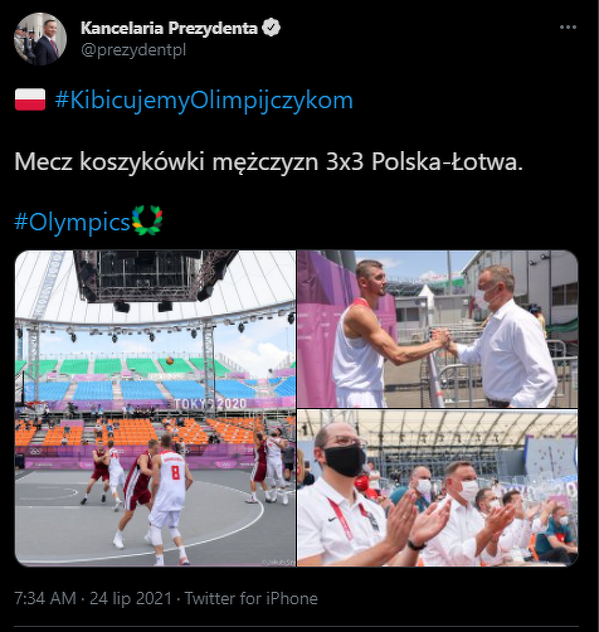Click the Kancelaria Prezydenta account name

[x=169, y=28]
